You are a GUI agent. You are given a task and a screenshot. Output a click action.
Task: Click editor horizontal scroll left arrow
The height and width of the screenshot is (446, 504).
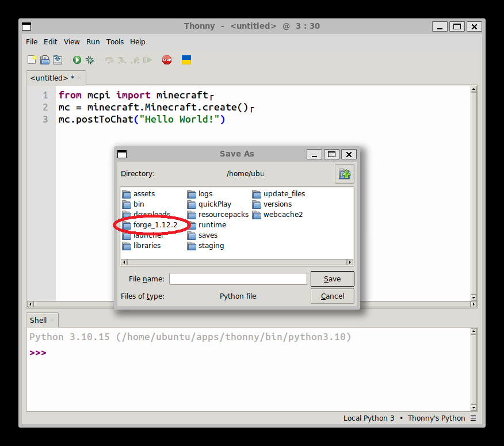point(30,304)
